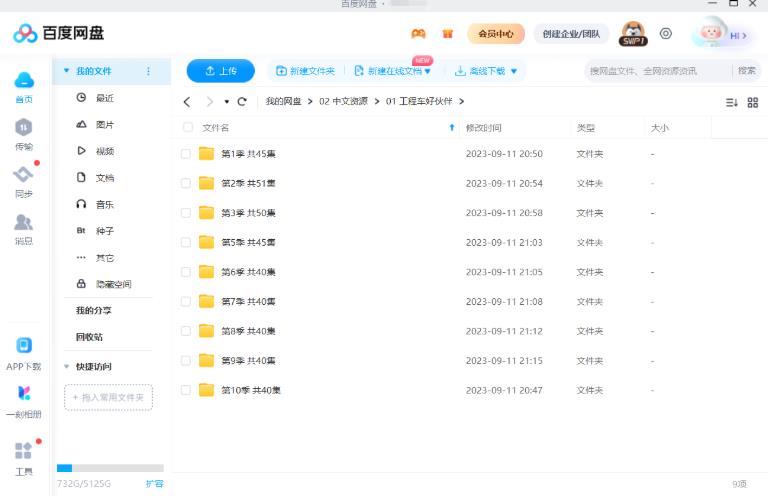Image resolution: width=768 pixels, height=496 pixels.
Task: Toggle sort direction arrow on 文件名 column
Action: tap(452, 127)
